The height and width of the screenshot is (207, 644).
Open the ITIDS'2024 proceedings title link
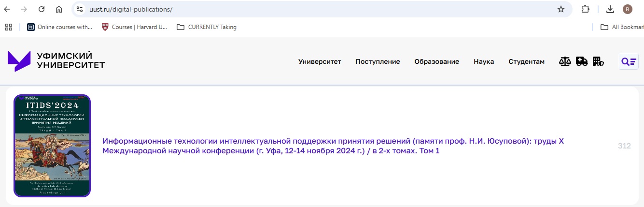pos(333,146)
